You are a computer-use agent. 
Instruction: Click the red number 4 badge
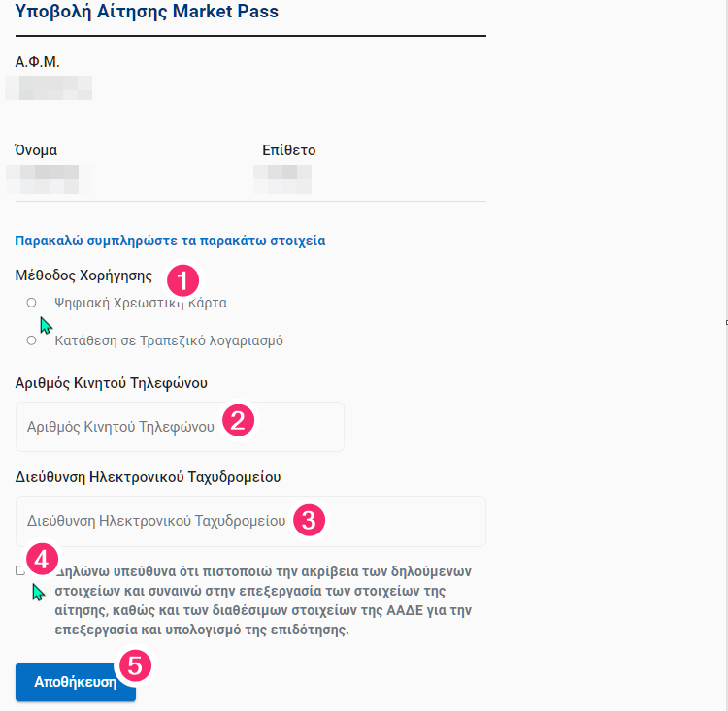pos(41,559)
